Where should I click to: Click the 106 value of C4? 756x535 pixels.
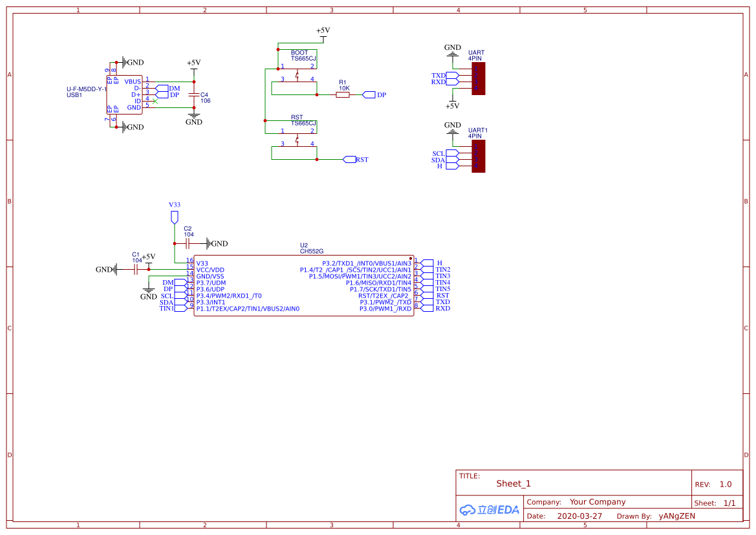click(x=206, y=101)
